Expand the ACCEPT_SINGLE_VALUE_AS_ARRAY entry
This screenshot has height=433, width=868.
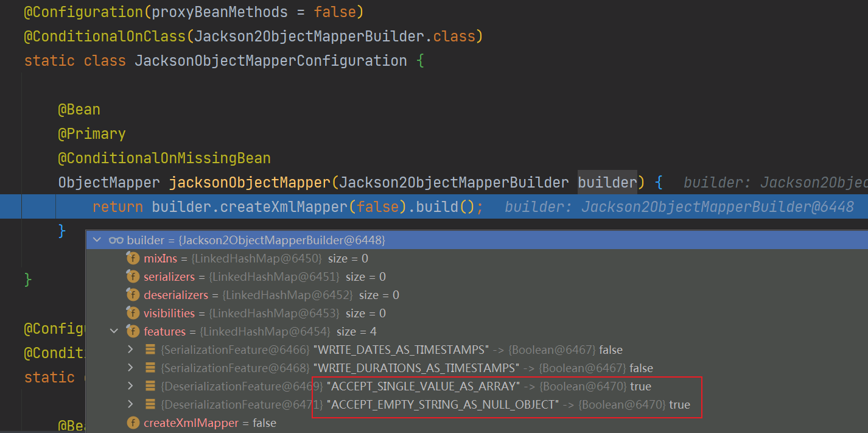[x=130, y=386]
